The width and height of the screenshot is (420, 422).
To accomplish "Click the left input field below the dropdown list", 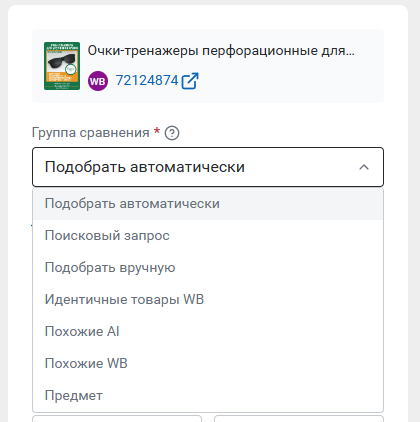I will [117, 419].
